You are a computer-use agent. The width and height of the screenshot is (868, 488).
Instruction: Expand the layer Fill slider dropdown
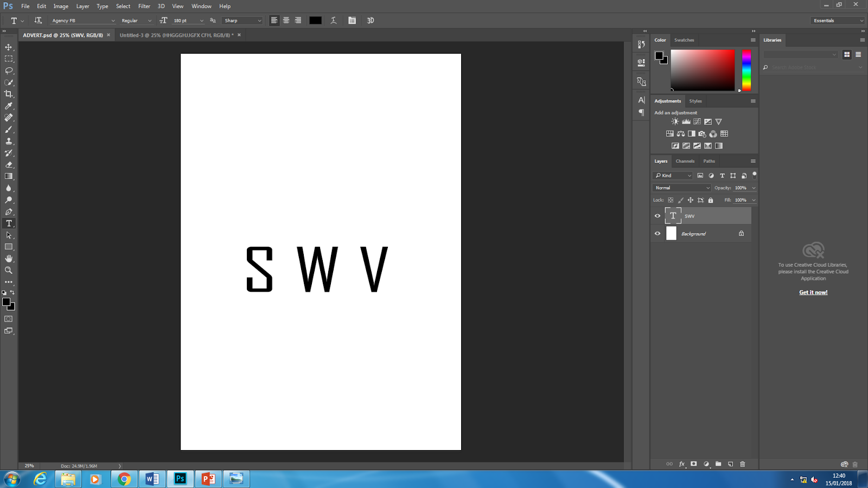point(754,200)
